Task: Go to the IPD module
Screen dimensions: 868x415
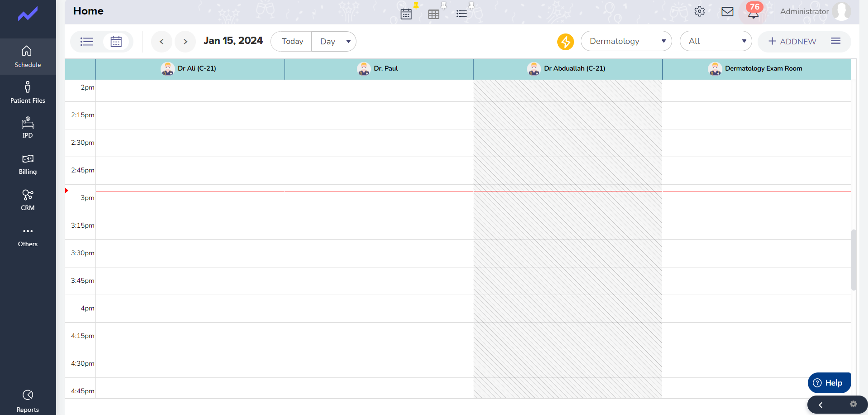Action: tap(28, 128)
